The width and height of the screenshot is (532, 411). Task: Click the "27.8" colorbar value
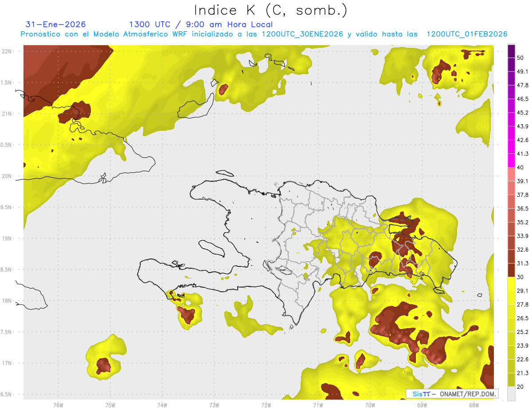(x=523, y=305)
